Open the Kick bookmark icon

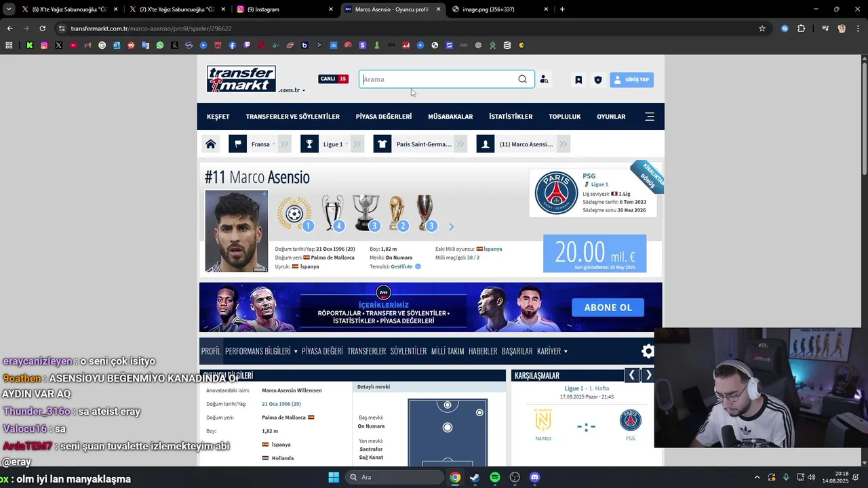point(30,45)
